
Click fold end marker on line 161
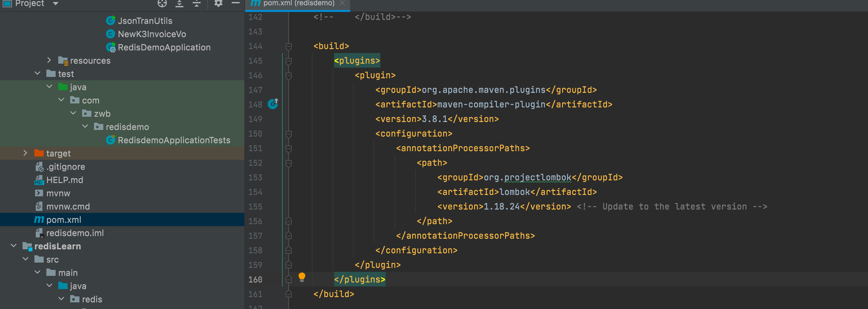click(289, 294)
